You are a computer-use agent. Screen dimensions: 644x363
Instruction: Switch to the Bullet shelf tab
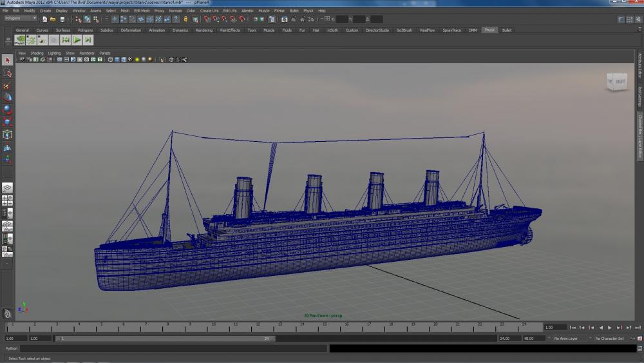coord(507,30)
